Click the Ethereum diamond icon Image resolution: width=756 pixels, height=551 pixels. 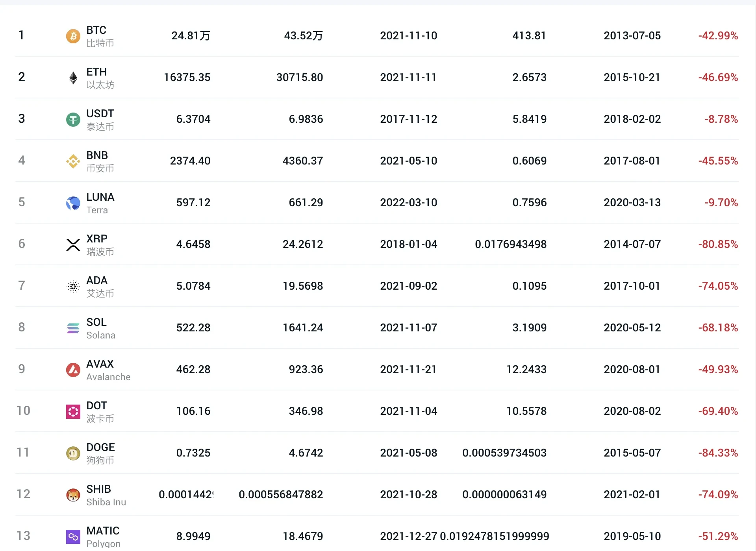click(x=73, y=78)
